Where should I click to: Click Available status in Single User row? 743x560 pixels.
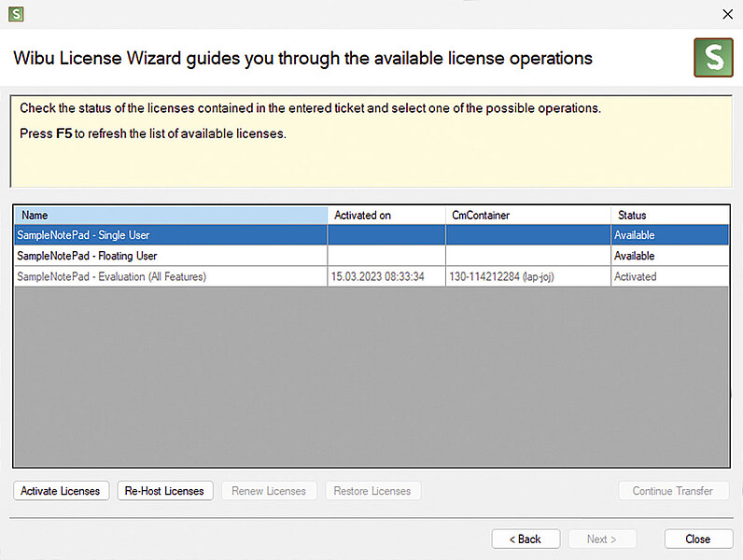click(x=669, y=235)
